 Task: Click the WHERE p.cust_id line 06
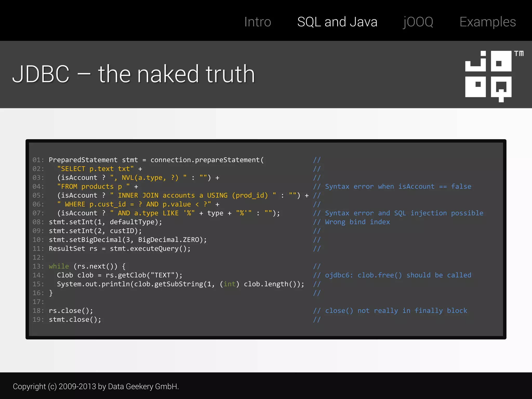click(x=138, y=204)
